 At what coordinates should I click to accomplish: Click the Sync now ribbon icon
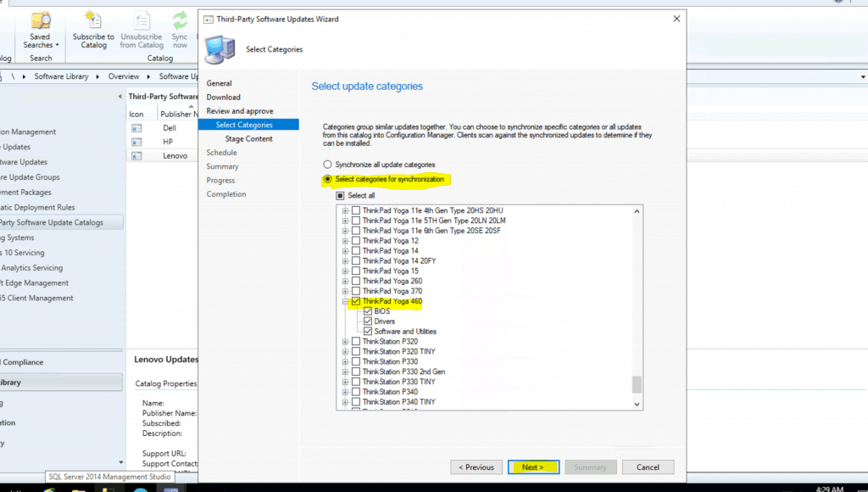pos(180,20)
